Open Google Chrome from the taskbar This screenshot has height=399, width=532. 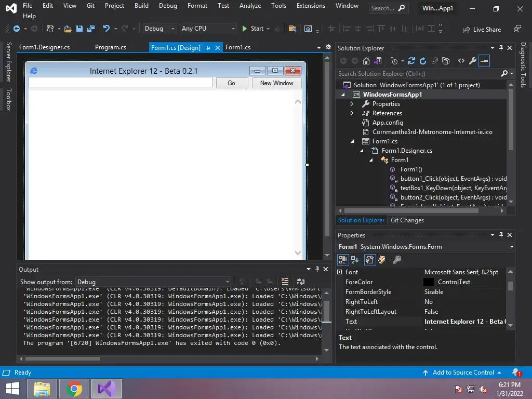74,389
